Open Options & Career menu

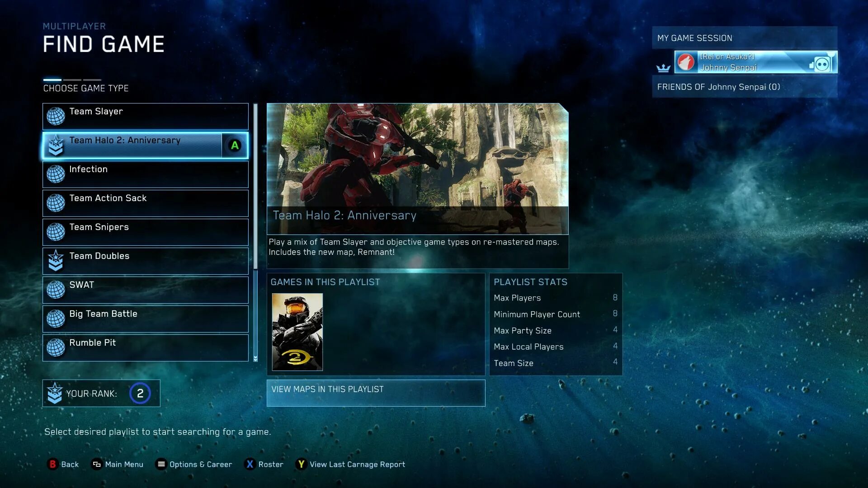click(194, 464)
